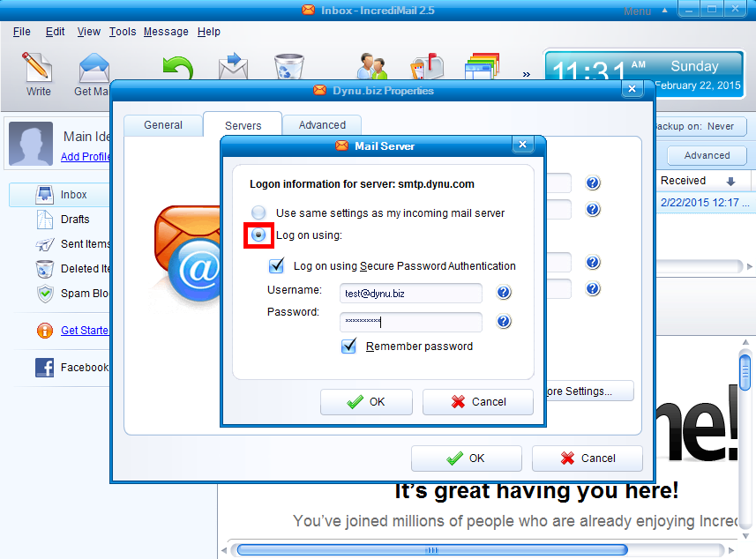The image size is (756, 559).
Task: Click the Forward envelope icon
Action: click(x=234, y=66)
